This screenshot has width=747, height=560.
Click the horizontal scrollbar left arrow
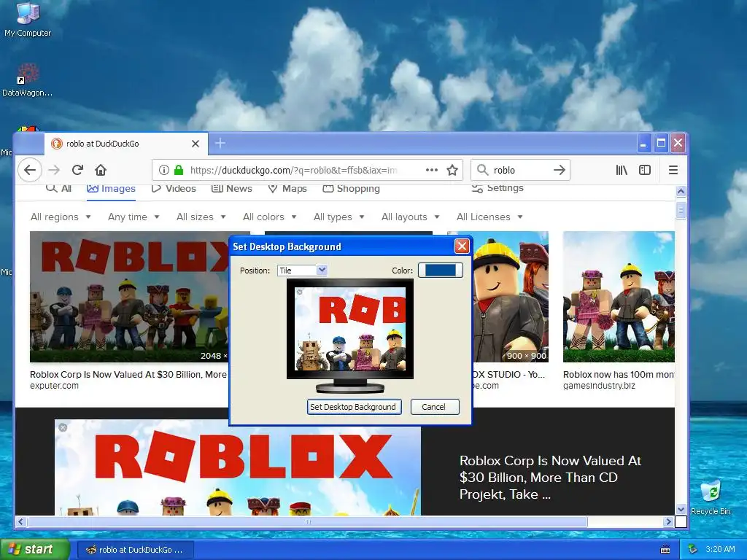coord(20,522)
